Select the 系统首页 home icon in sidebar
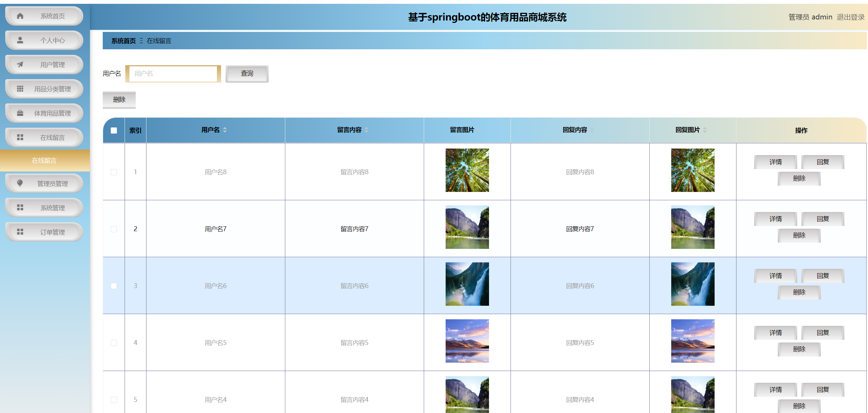 pyautogui.click(x=20, y=16)
